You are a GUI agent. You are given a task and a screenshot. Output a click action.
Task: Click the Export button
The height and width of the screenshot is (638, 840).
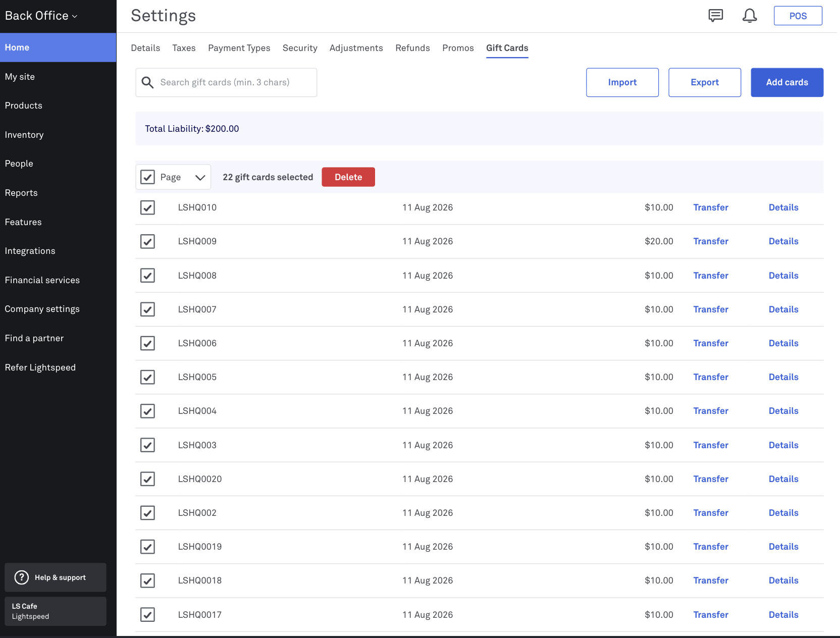(x=705, y=82)
